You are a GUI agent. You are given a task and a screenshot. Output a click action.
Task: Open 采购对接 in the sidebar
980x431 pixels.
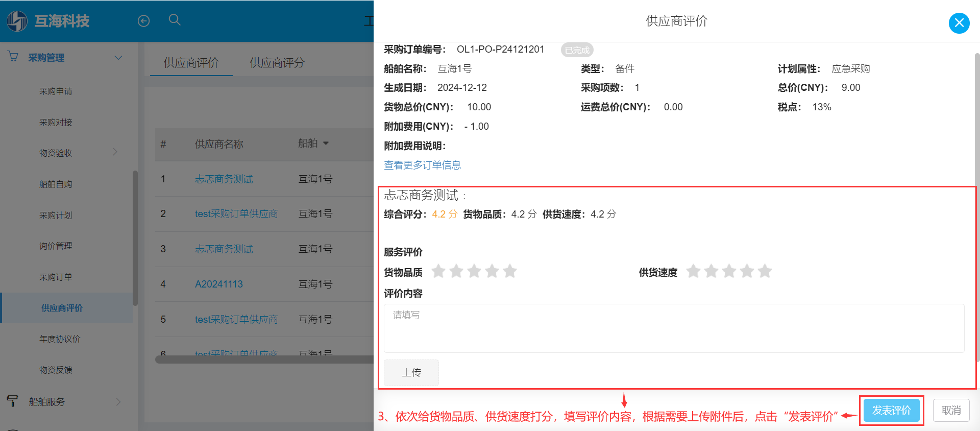[x=56, y=122]
